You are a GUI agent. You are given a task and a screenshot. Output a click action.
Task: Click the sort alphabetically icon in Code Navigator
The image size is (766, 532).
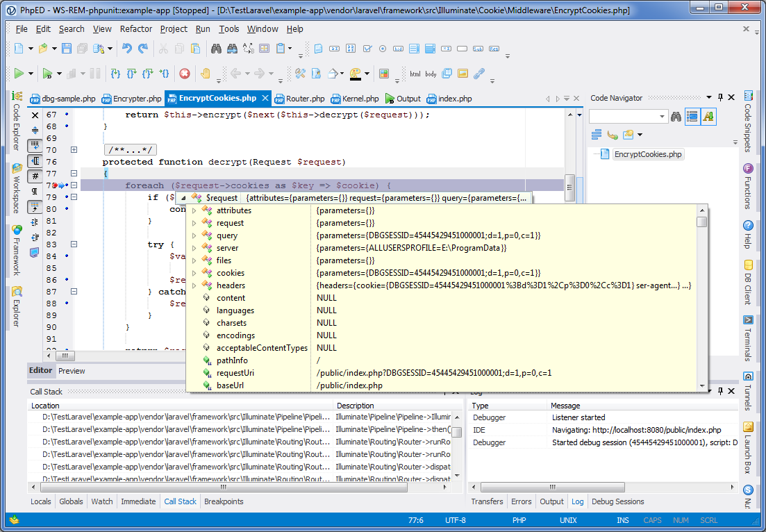point(709,117)
